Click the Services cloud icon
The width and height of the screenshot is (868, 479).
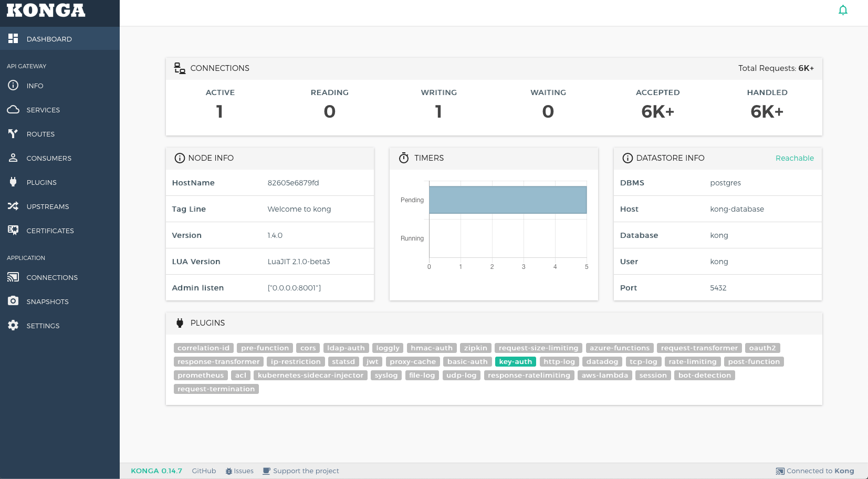tap(13, 110)
